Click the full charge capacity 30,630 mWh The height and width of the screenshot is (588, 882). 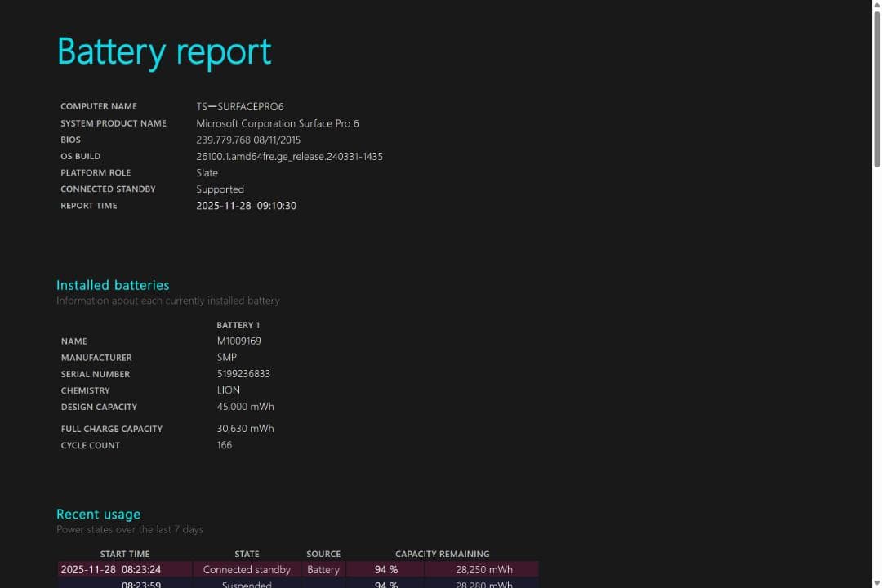tap(245, 429)
